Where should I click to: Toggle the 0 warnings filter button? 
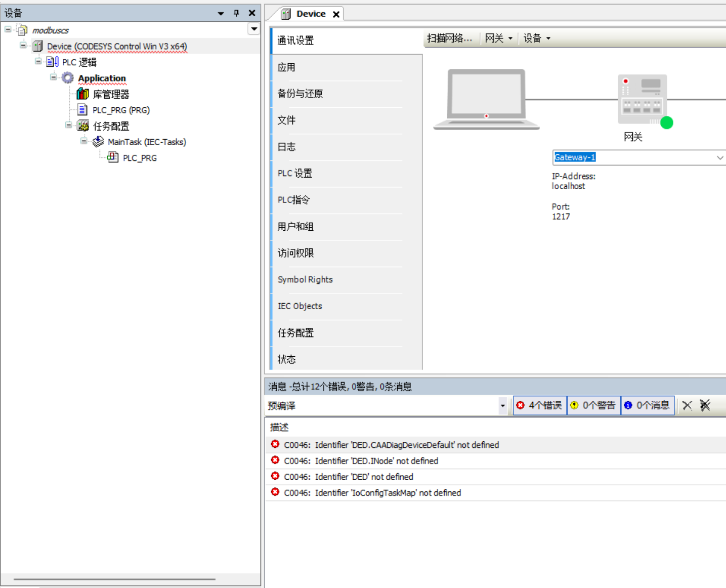(x=593, y=405)
